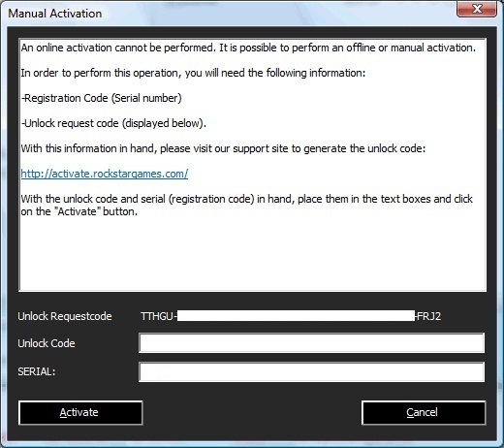Click the Manual Activation title bar
This screenshot has height=448, width=504.
[226, 14]
